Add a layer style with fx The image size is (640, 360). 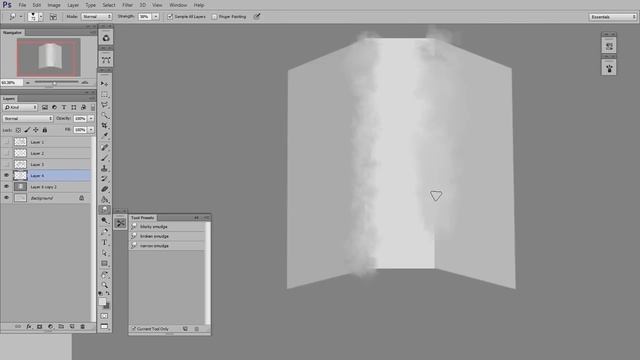coord(29,327)
